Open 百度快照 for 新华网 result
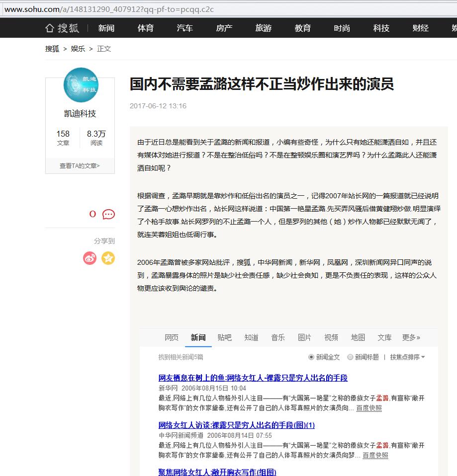This screenshot has height=476, width=457. click(x=369, y=408)
